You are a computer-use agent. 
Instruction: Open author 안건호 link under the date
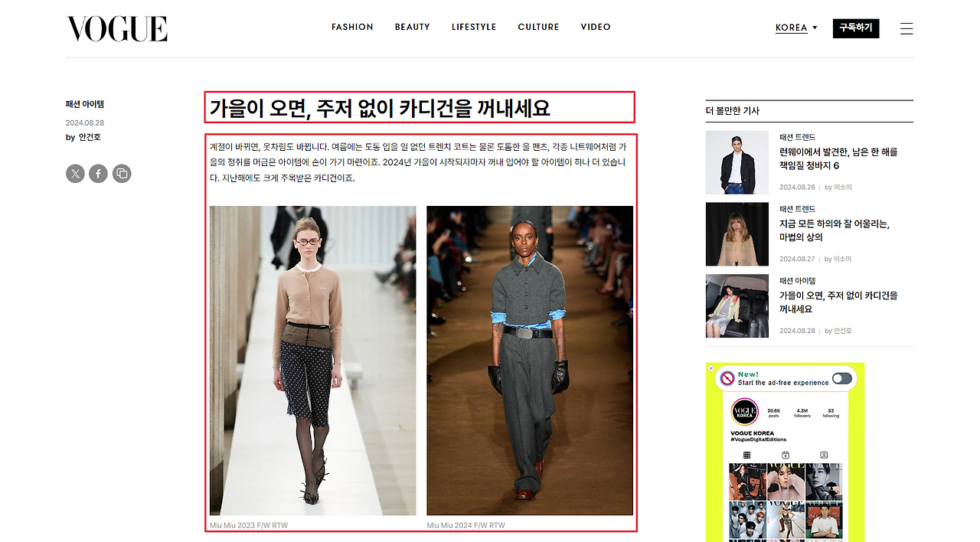(x=90, y=137)
